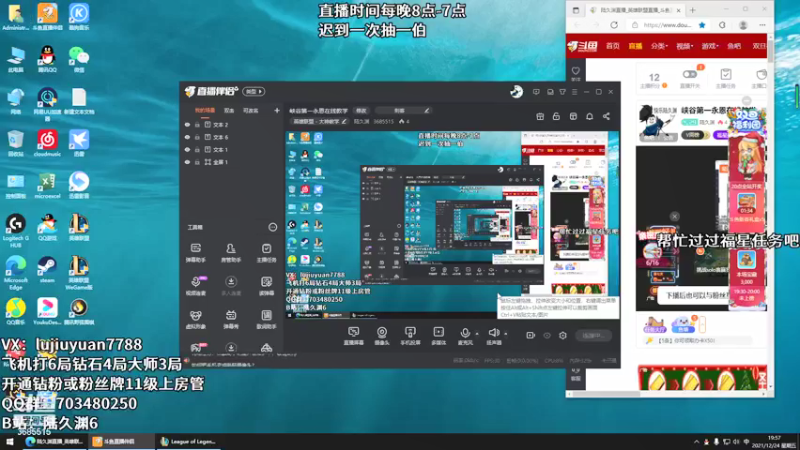
Task: Toggle lock on 文本 6 source
Action: click(197, 137)
